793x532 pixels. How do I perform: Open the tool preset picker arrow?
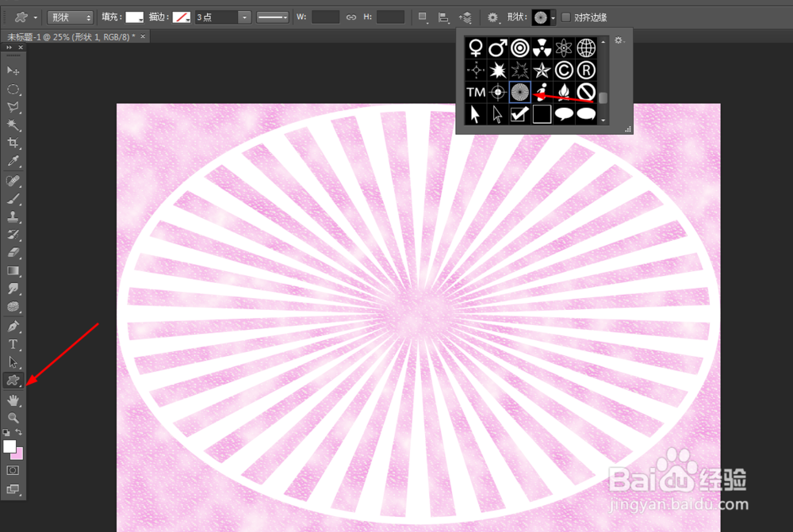[36, 17]
